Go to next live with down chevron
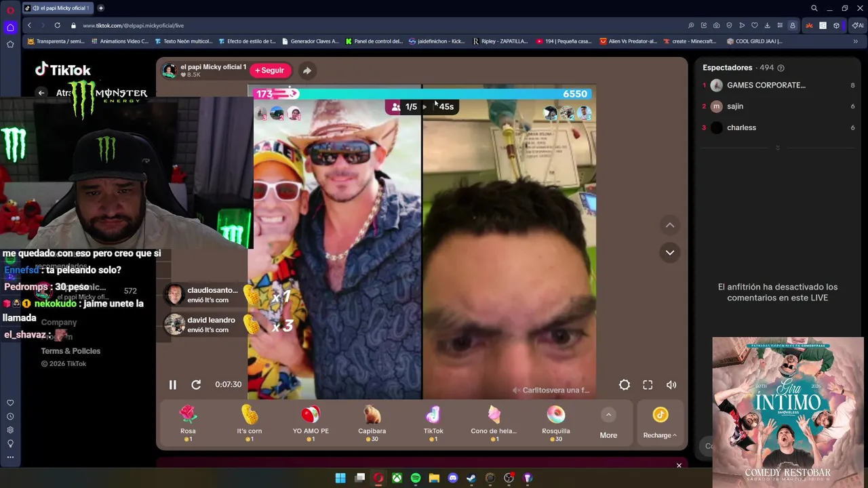 pos(670,252)
